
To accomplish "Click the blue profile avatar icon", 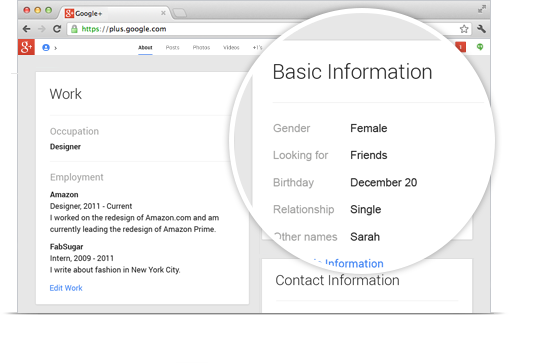I will click(46, 47).
